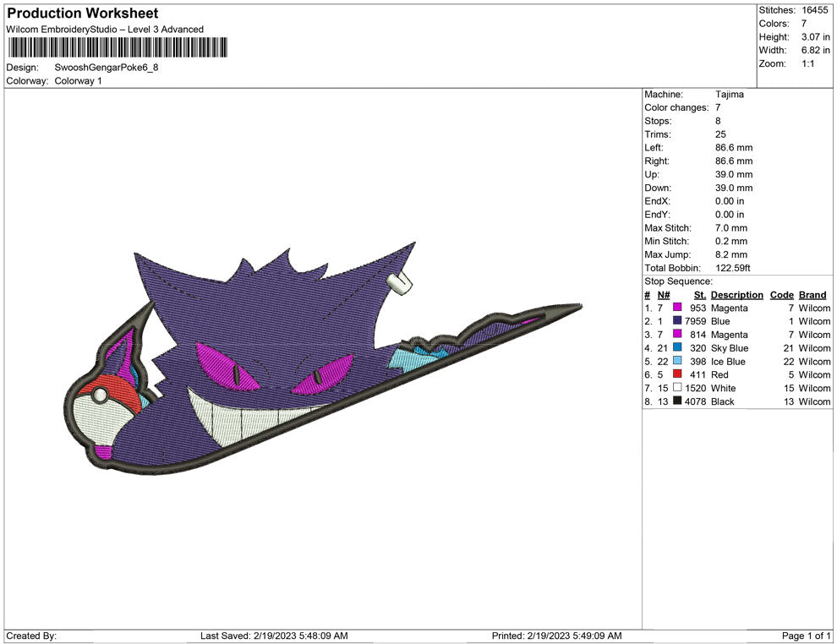Screen dimensions: 837x644
Task: Click the Description column header
Action: pos(736,295)
